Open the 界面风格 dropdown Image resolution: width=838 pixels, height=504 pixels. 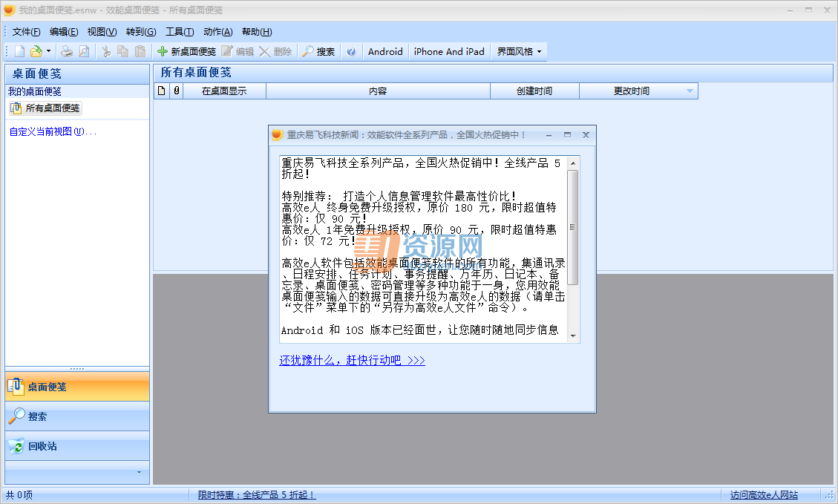(519, 51)
